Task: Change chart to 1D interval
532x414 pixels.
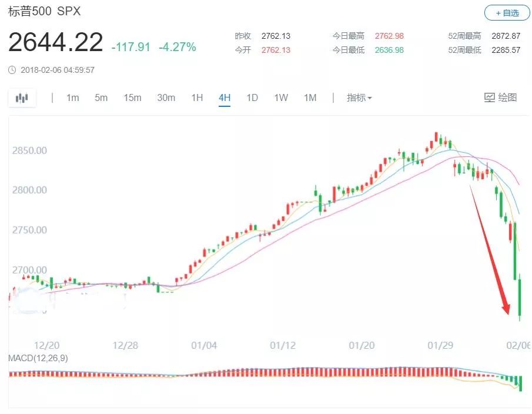Action: (x=252, y=97)
